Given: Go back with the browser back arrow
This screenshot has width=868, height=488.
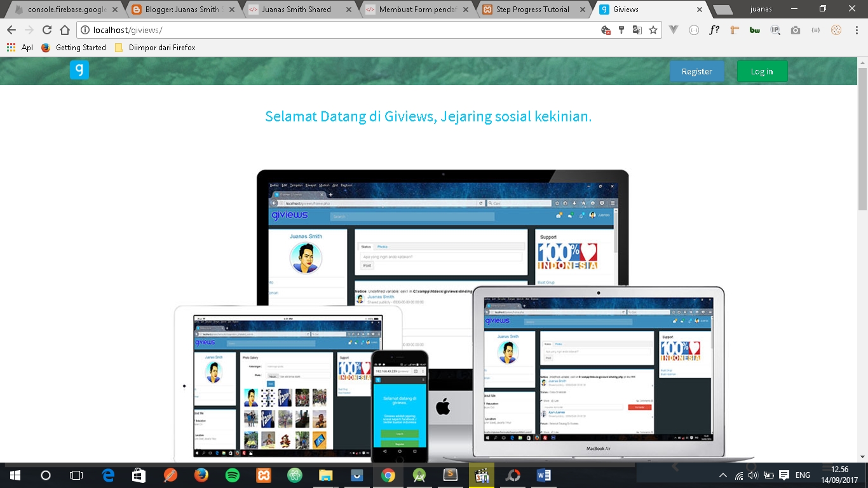Looking at the screenshot, I should [11, 30].
